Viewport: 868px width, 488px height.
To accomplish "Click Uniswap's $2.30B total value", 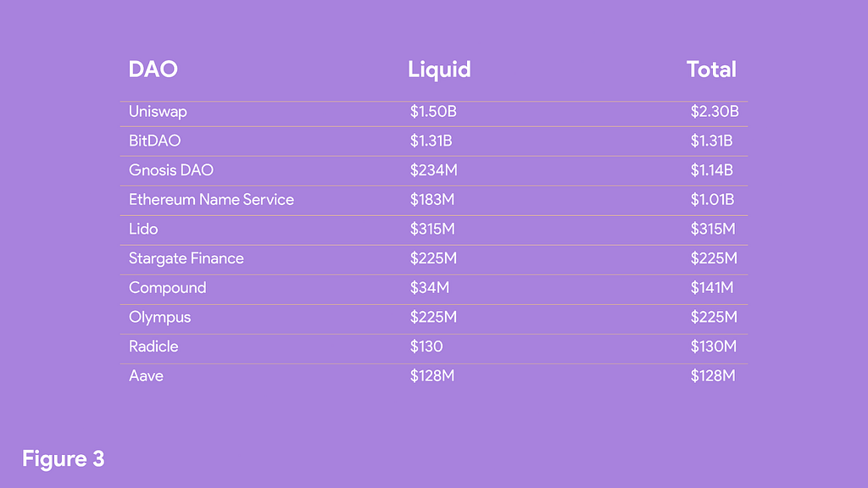I will (715, 111).
